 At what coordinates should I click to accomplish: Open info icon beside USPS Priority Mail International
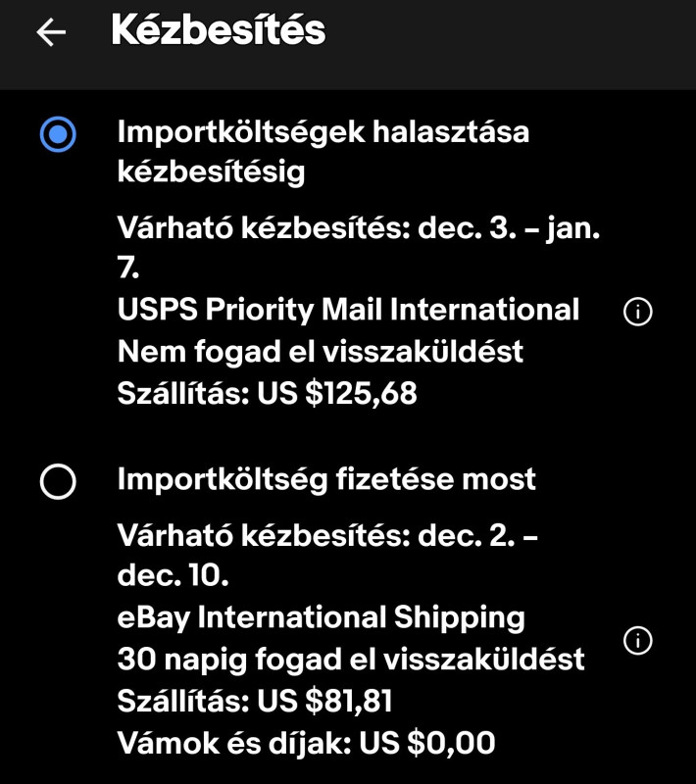coord(637,312)
